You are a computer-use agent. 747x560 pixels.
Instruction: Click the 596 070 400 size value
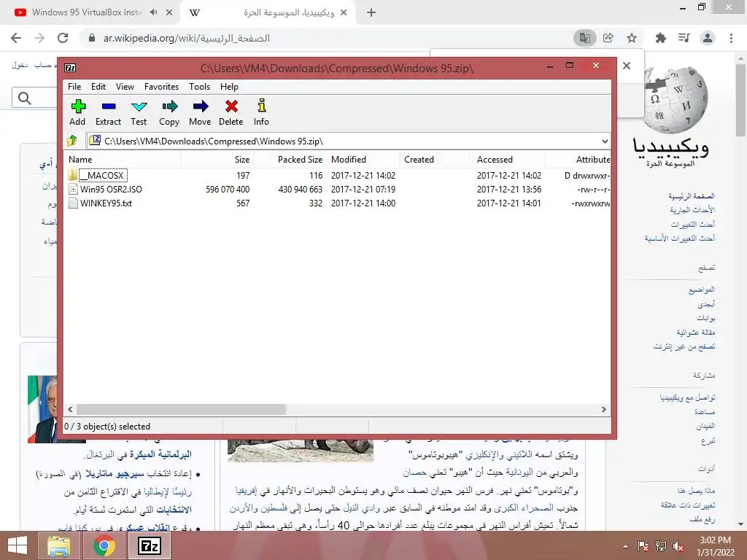click(x=228, y=189)
